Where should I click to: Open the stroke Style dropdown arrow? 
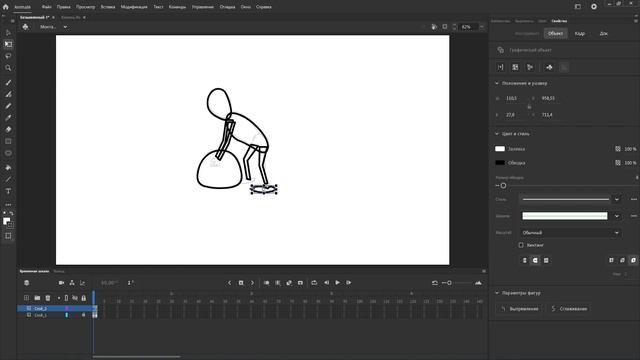617,199
